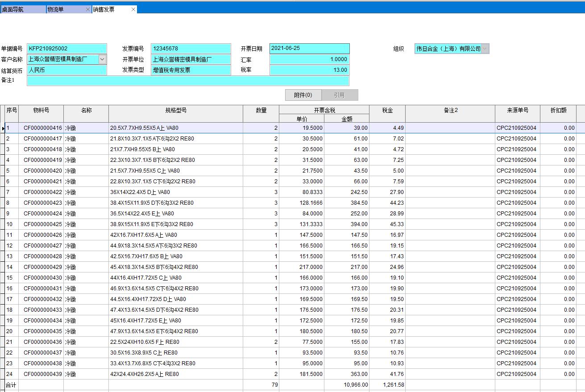585x392 pixels.
Task: Expand the 组织 dropdown arrow
Action: coord(485,49)
